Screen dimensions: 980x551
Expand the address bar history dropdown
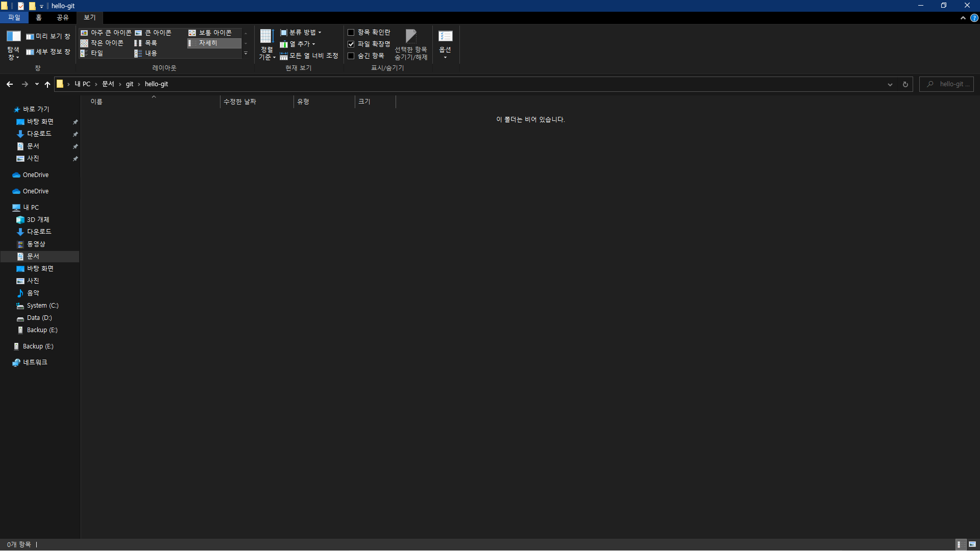890,84
